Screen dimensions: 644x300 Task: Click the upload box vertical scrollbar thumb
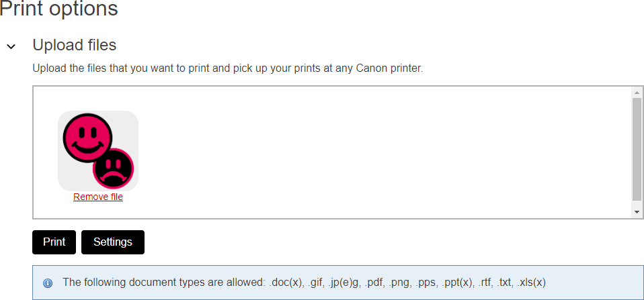coord(637,149)
